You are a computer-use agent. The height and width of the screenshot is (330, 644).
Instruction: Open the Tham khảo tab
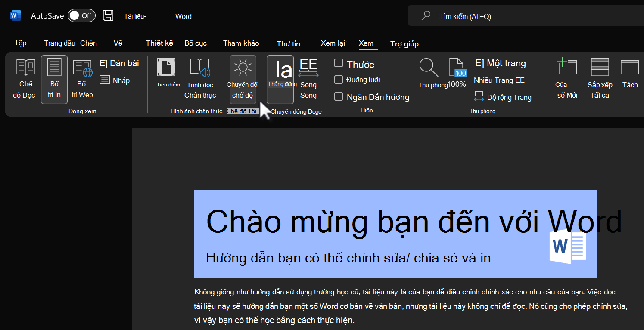coord(241,43)
